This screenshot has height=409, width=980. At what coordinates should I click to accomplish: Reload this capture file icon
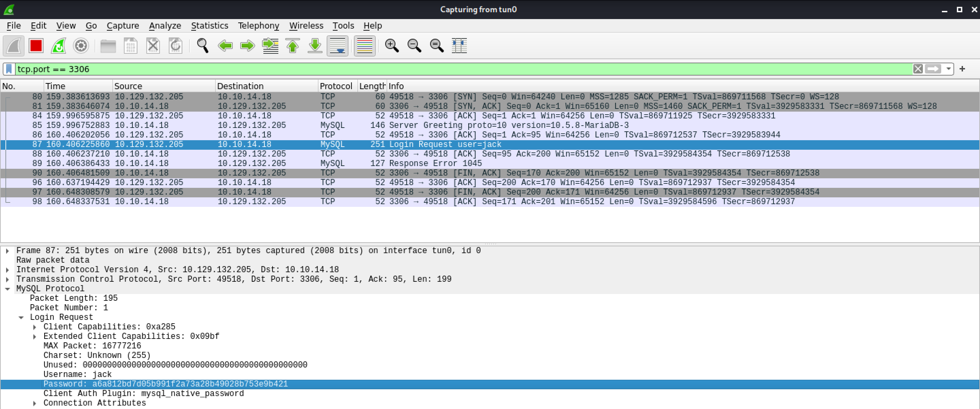click(175, 46)
